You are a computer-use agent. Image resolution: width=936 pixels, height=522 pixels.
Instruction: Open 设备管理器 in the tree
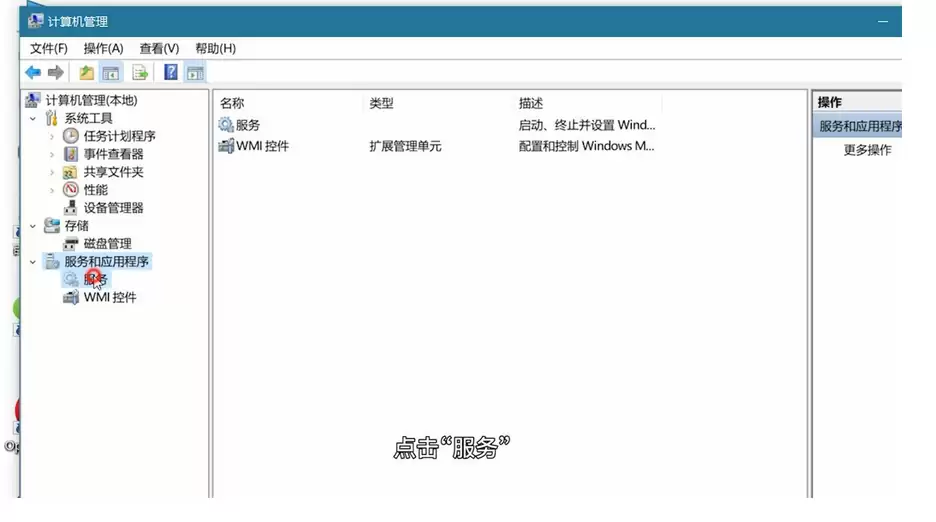pos(113,208)
